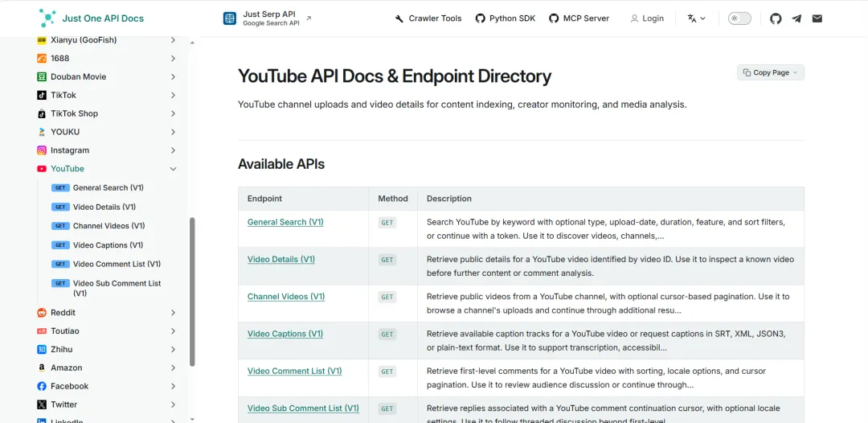
Task: Select Video Sub Comment List (V1) in sidebar
Action: (x=117, y=288)
